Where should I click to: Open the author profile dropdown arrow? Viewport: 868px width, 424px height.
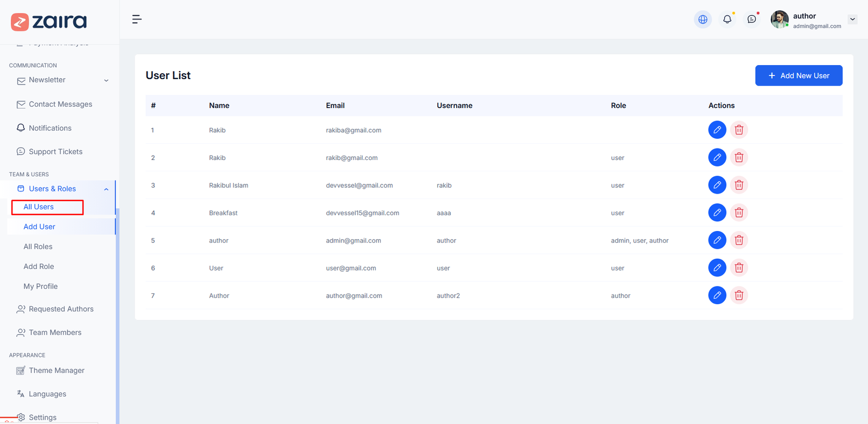(x=852, y=20)
